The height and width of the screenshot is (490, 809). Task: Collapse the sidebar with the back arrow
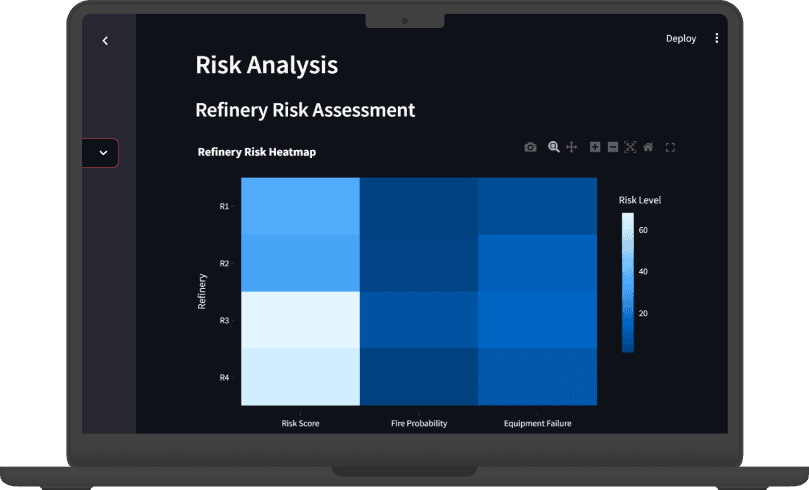(105, 40)
